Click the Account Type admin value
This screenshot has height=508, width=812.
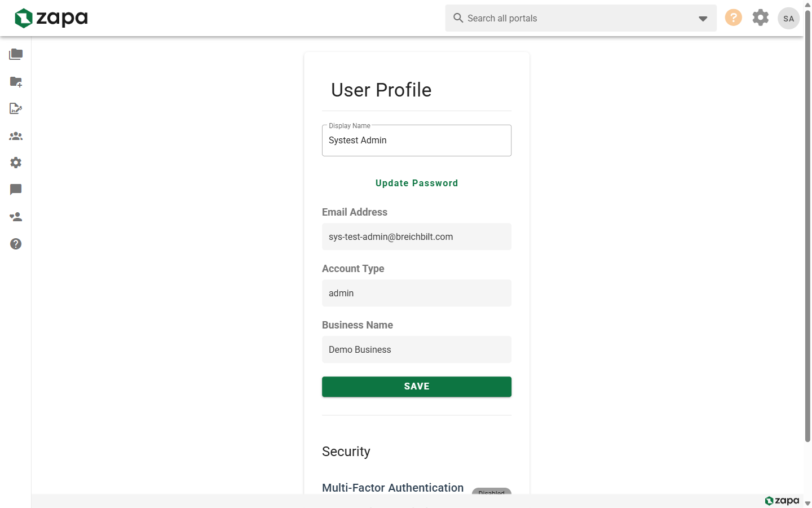417,293
